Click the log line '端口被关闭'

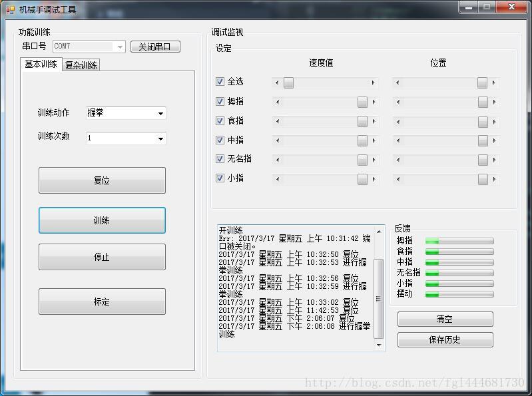coord(294,243)
